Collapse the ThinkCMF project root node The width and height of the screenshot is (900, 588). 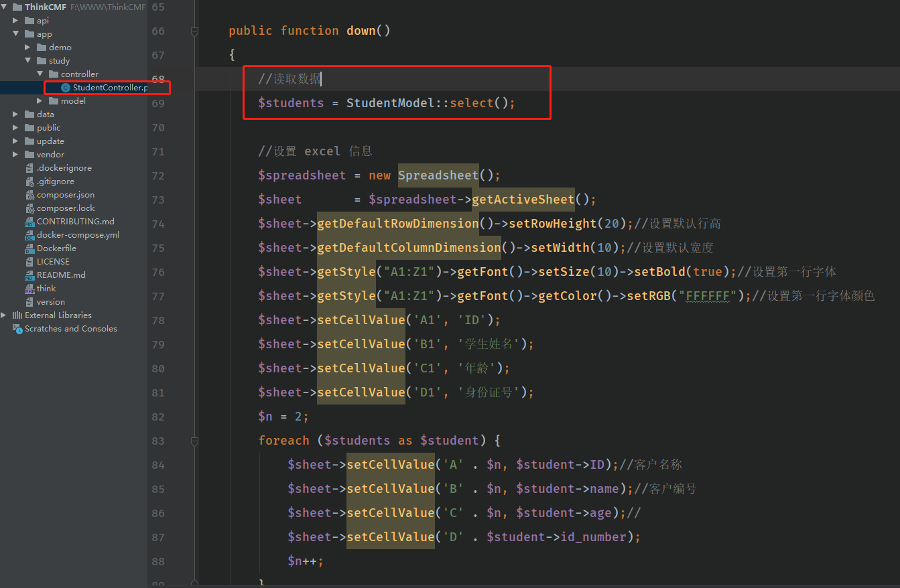click(x=5, y=7)
